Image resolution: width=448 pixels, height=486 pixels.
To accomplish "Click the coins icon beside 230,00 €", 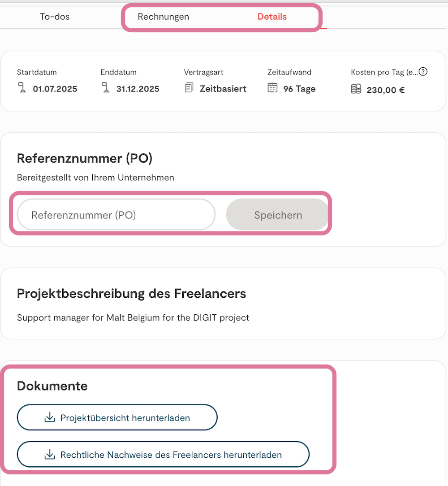I will 356,89.
